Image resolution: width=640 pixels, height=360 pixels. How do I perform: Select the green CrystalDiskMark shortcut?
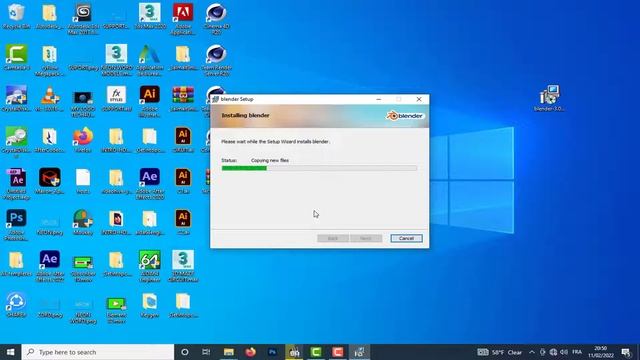[16, 142]
